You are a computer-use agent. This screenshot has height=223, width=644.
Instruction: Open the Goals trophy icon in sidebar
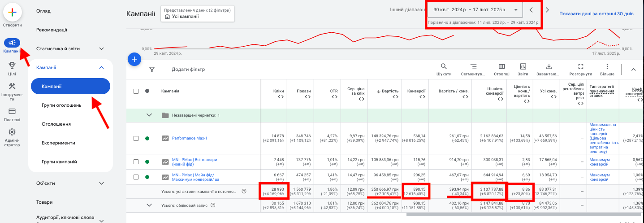point(12,66)
